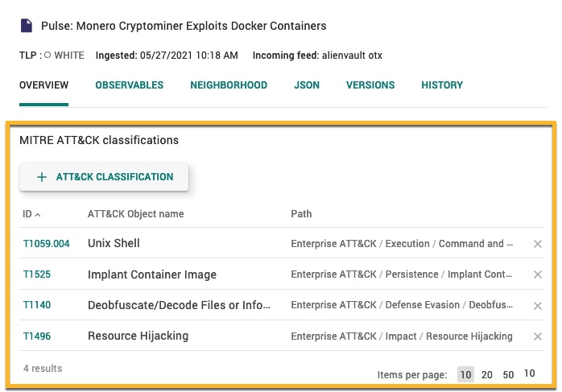Show 50 items per page
Viewport: 562px width, 392px height.
(508, 374)
